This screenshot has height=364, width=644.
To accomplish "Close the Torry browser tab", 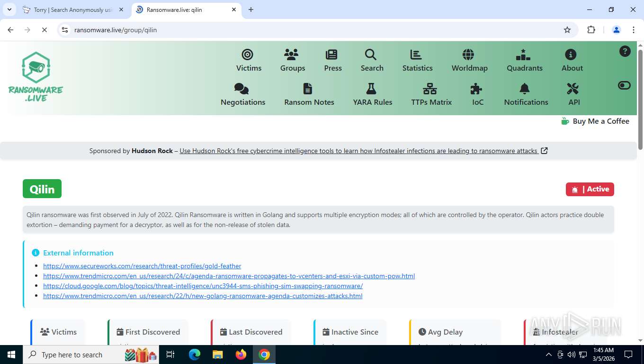I will pos(121,9).
